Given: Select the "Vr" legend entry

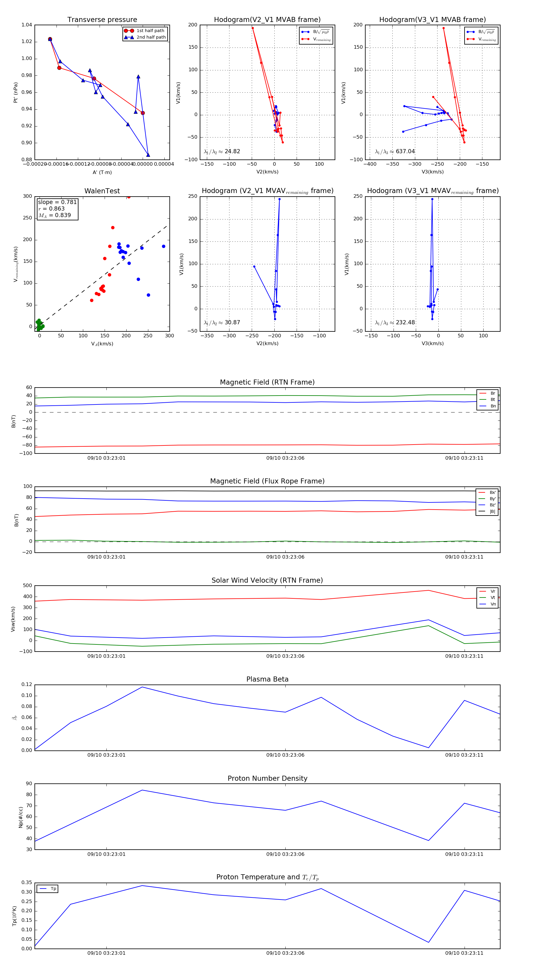Looking at the screenshot, I should tap(487, 592).
